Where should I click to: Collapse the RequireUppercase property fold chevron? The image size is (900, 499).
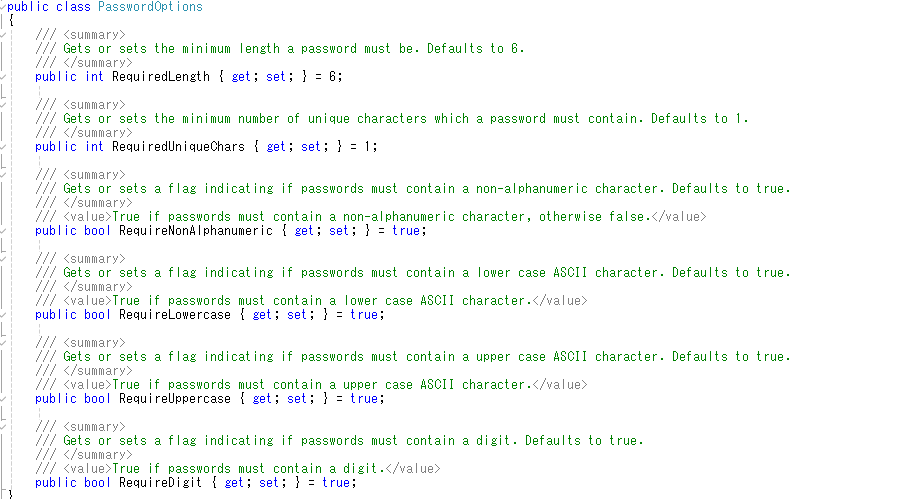(3, 399)
